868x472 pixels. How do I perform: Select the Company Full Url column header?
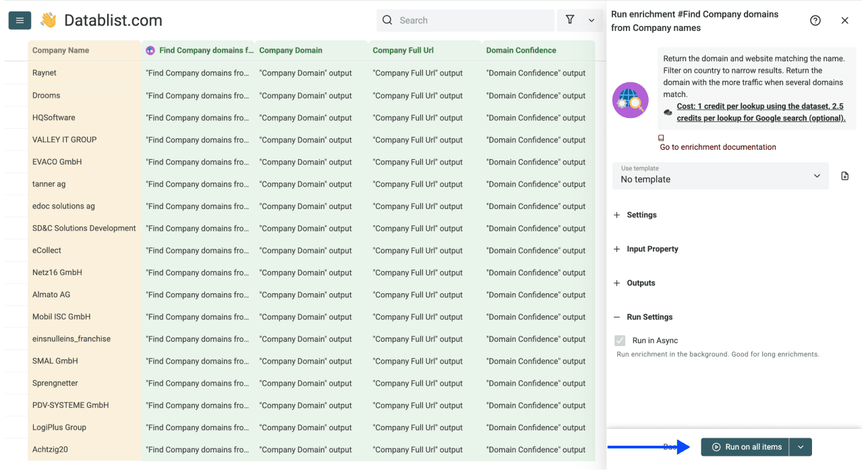point(425,51)
